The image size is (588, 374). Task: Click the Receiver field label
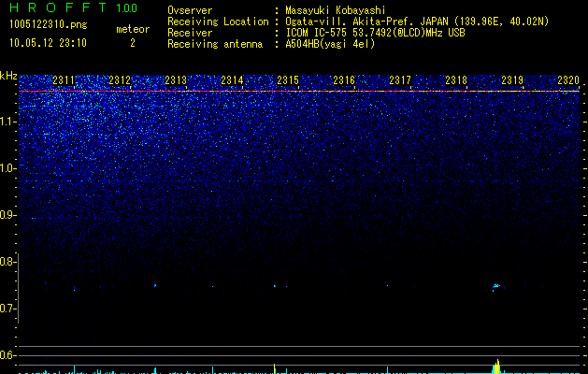coord(190,33)
